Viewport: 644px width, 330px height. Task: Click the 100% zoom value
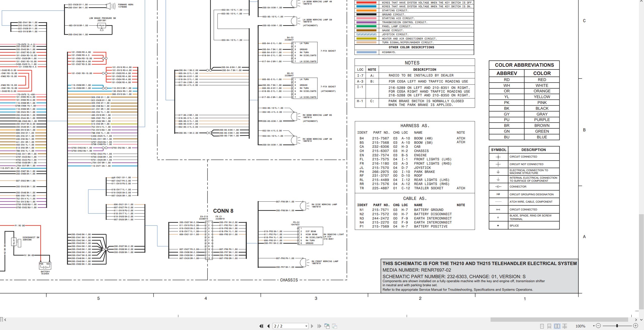(x=580, y=326)
